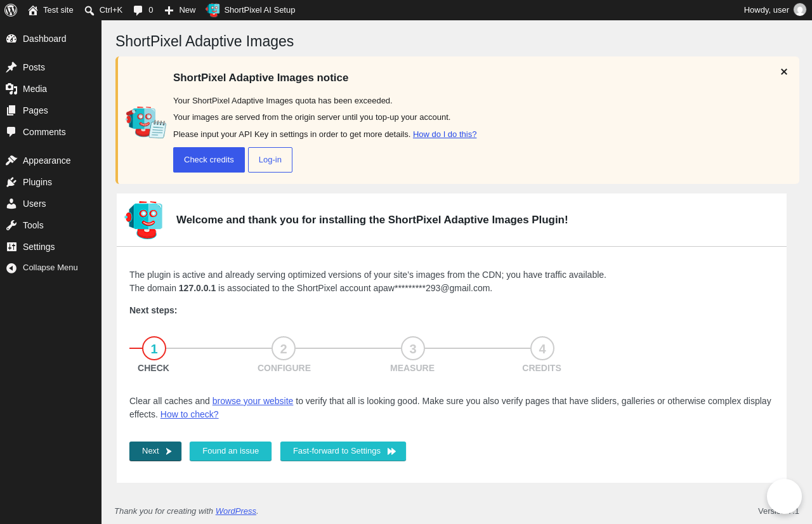Screen dimensions: 812x524
Task: Open the 'Howdy, user' account menu
Action: click(766, 10)
